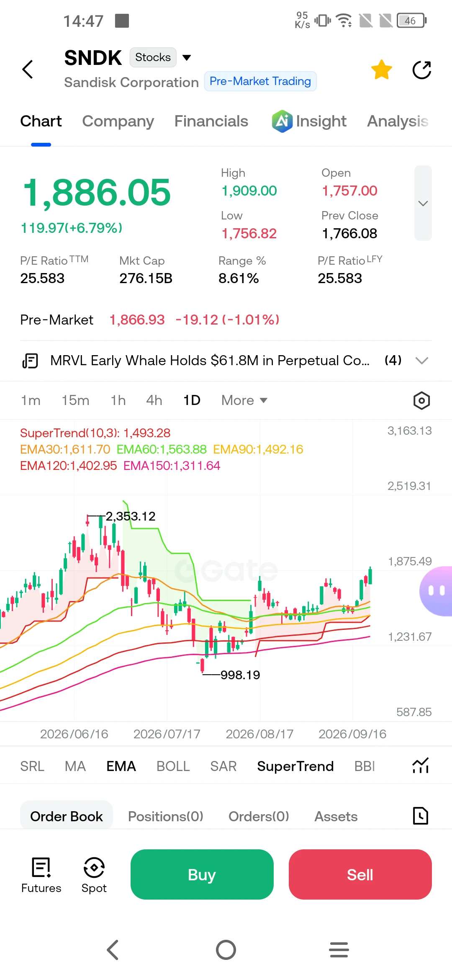Tap the Android back navigation button
452x980 pixels.
tap(113, 950)
